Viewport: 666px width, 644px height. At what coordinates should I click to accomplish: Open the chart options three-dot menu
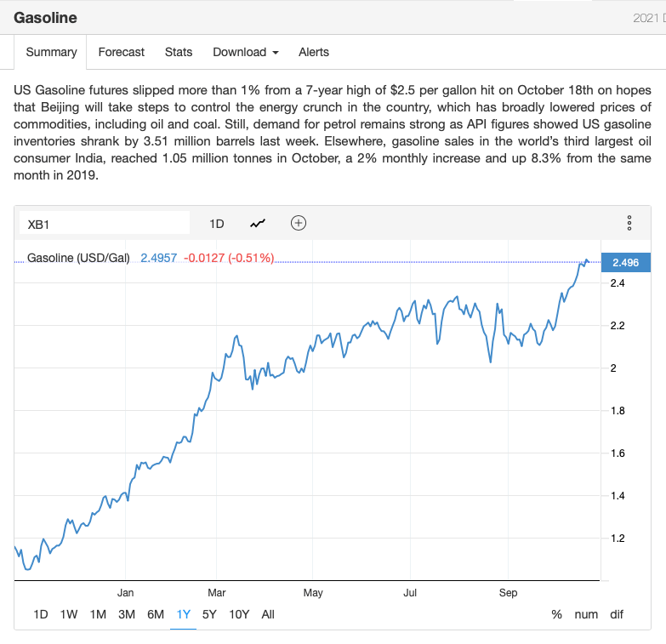(629, 223)
